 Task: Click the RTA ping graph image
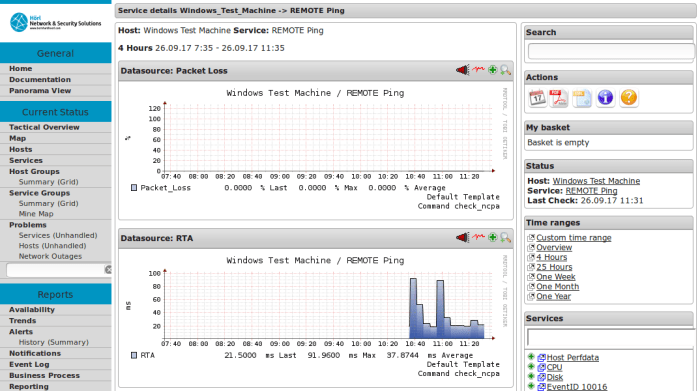coord(316,316)
